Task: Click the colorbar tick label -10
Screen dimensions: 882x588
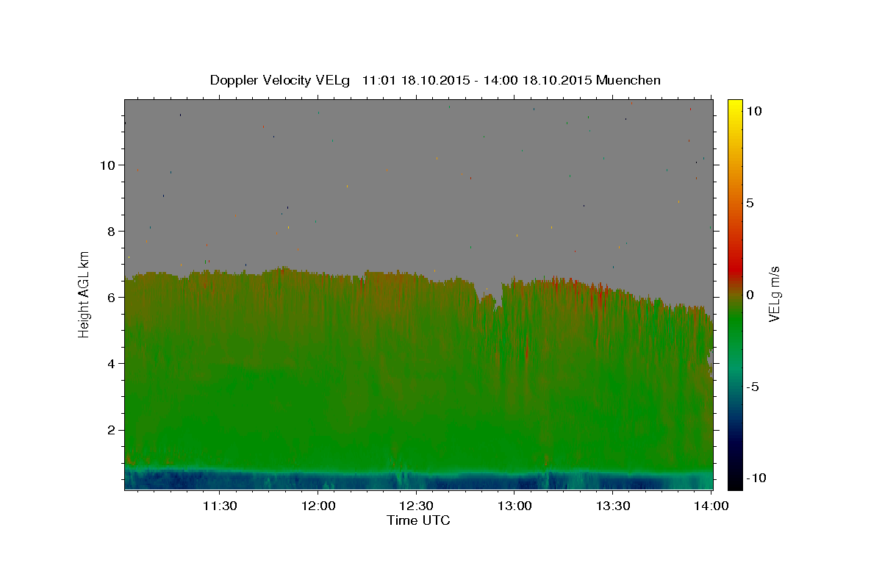Action: (x=756, y=478)
